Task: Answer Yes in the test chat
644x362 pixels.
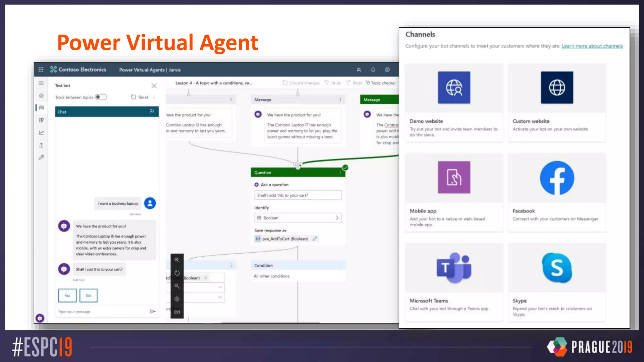Action: 67,295
